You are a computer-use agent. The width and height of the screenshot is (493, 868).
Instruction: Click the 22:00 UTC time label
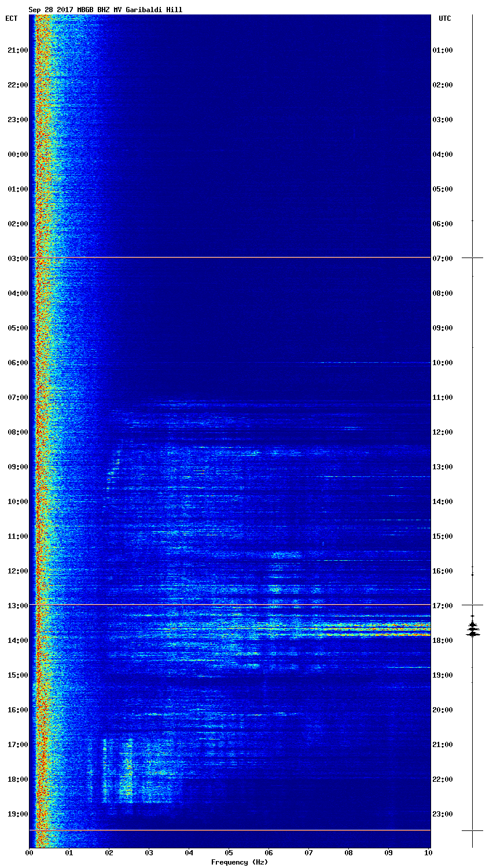[443, 779]
